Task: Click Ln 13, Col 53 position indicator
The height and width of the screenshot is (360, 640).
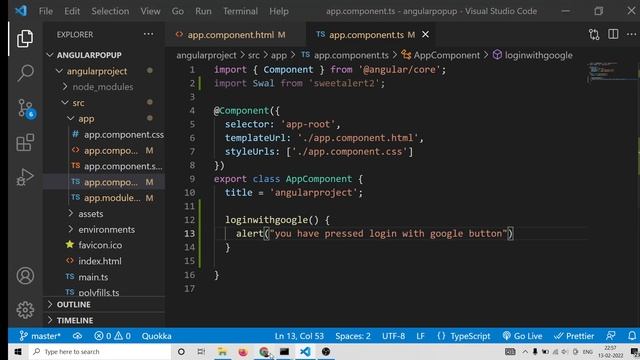Action: pos(299,336)
